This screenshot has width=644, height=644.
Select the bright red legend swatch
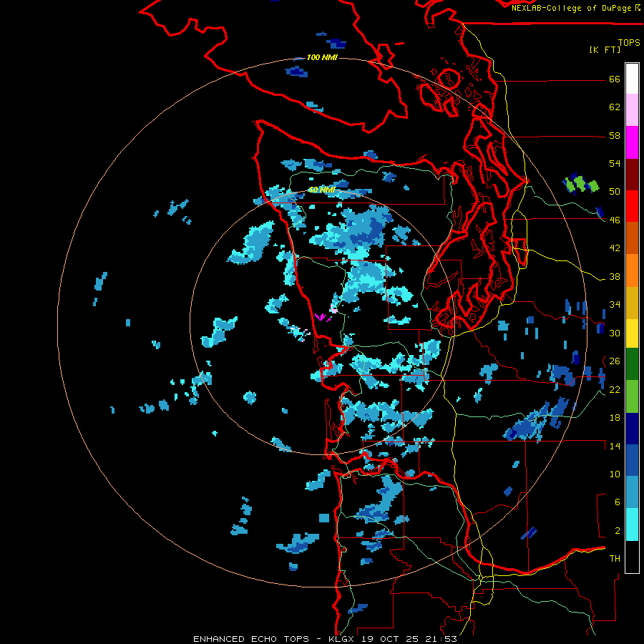[x=632, y=206]
